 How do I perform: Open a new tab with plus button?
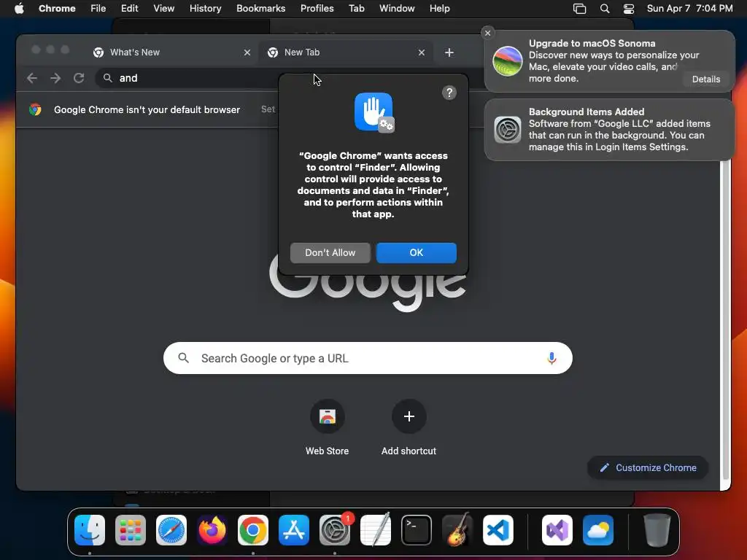(449, 52)
